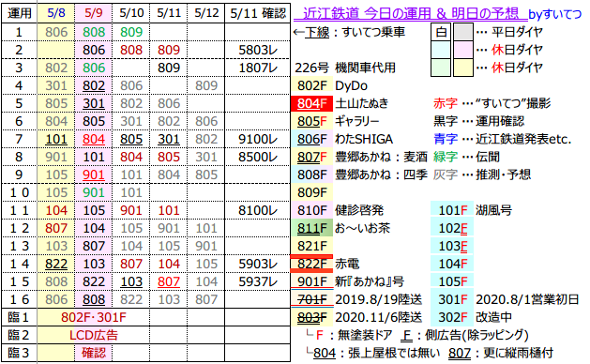The width and height of the screenshot is (590, 364).
Task: Select the 5/9 date column header
Action: coord(93,13)
